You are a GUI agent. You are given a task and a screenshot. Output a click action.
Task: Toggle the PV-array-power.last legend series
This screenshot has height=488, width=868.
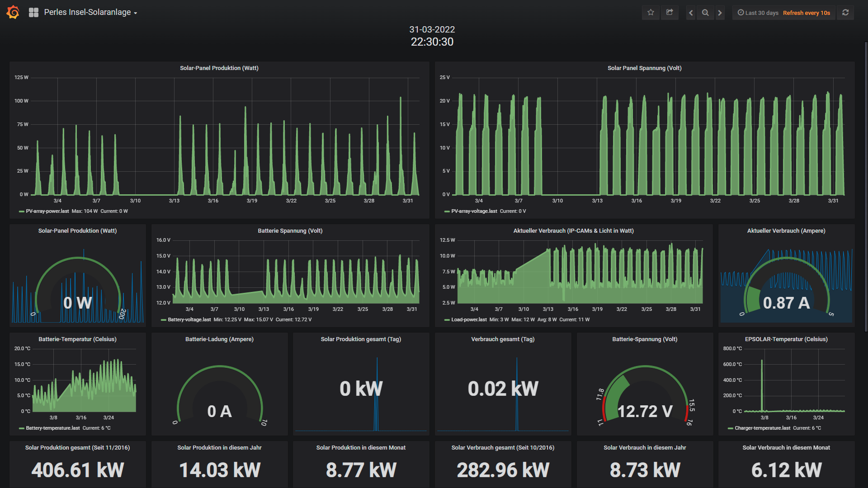coord(47,211)
